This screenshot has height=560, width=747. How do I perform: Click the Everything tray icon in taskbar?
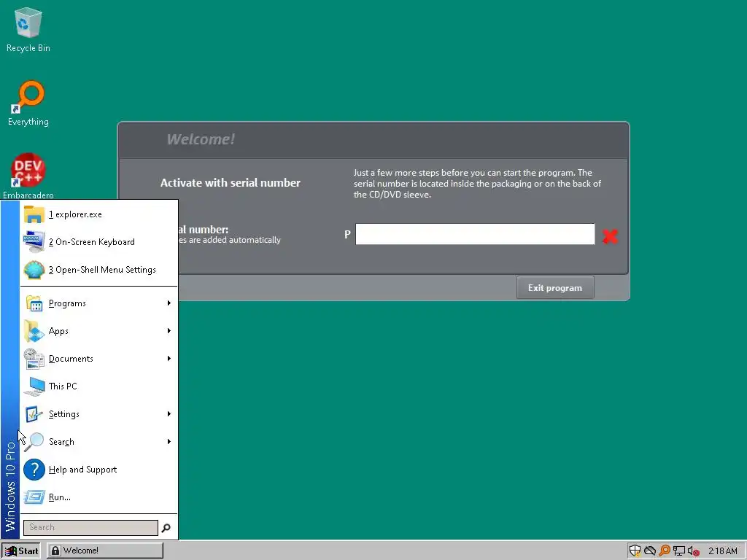coord(664,551)
